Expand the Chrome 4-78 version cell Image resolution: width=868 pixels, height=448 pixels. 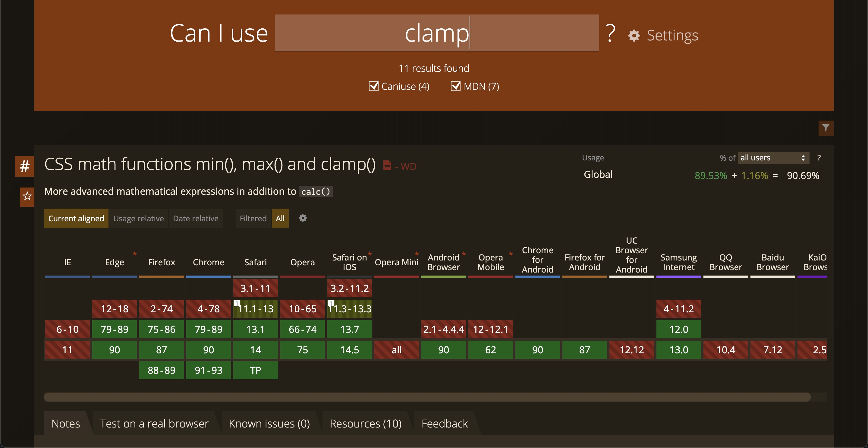click(208, 309)
